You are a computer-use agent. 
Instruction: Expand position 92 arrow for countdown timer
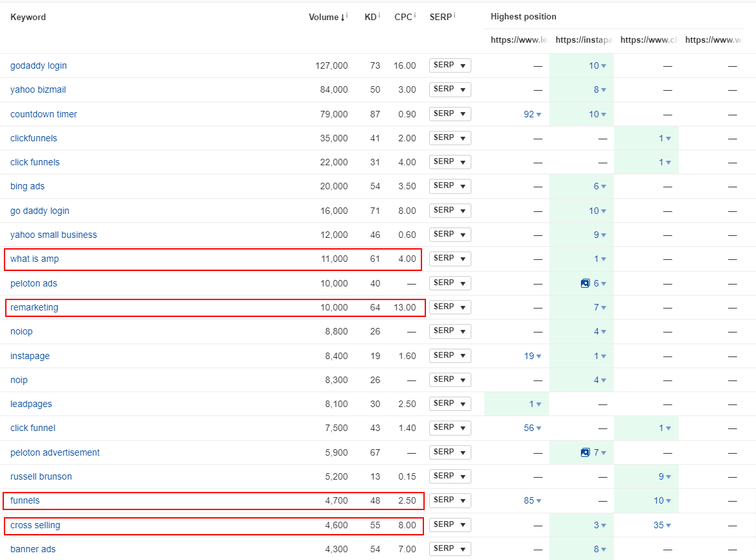(539, 115)
